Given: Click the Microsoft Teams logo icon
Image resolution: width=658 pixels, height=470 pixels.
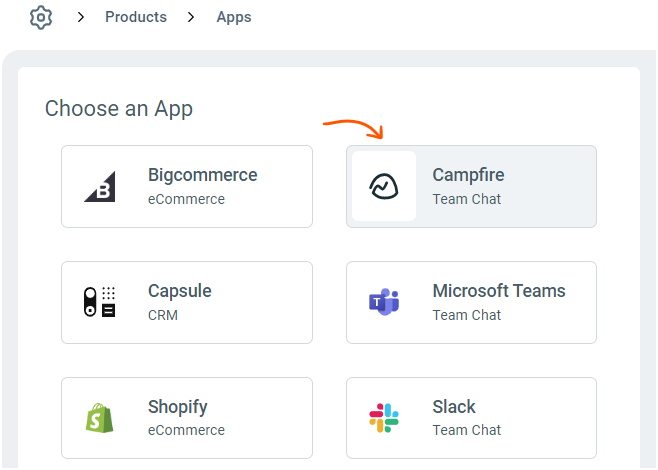Looking at the screenshot, I should click(384, 302).
